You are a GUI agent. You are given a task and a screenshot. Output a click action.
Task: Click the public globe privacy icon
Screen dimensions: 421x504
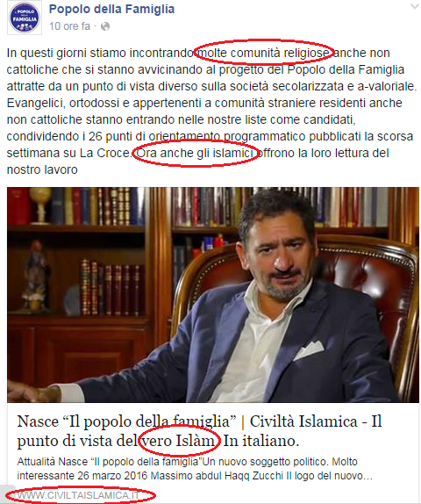pos(105,26)
